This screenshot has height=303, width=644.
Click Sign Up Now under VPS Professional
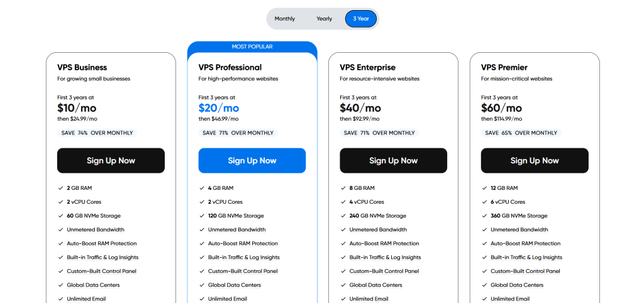coord(252,160)
